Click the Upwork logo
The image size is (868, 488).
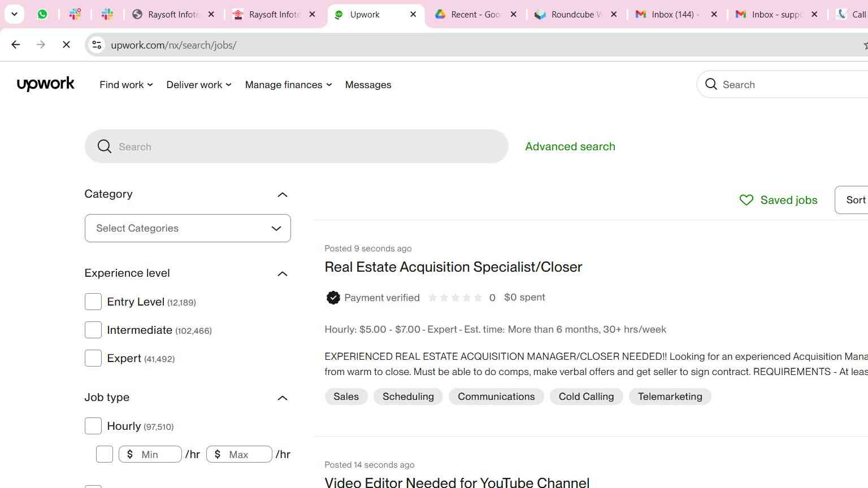click(46, 84)
